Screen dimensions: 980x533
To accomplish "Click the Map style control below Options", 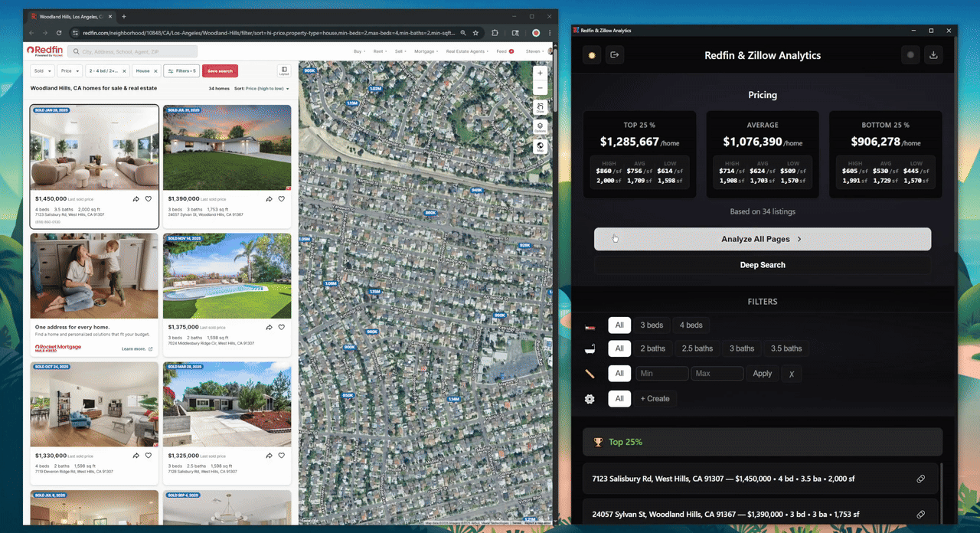I will (541, 147).
